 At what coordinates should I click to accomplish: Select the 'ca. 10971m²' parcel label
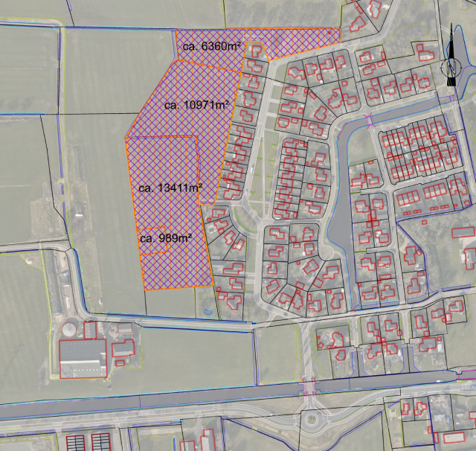[195, 105]
